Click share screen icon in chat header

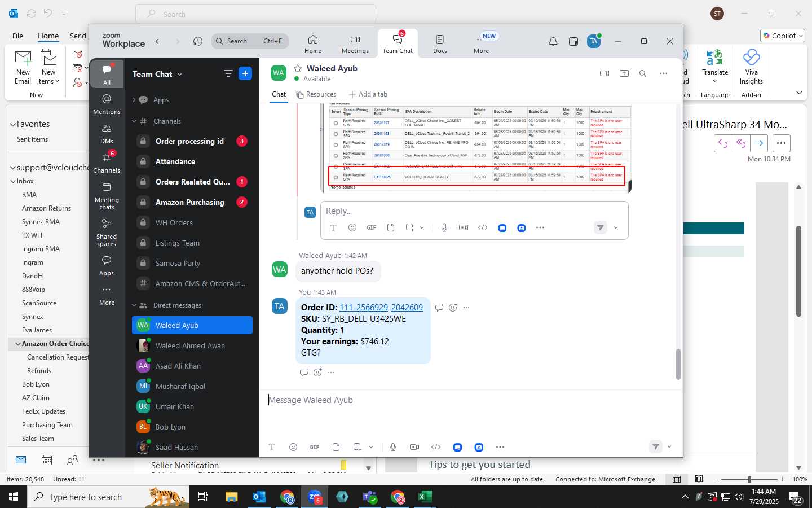click(x=624, y=73)
